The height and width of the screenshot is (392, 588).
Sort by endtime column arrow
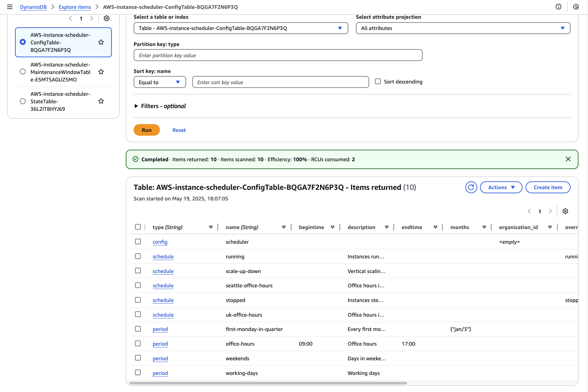pos(435,227)
